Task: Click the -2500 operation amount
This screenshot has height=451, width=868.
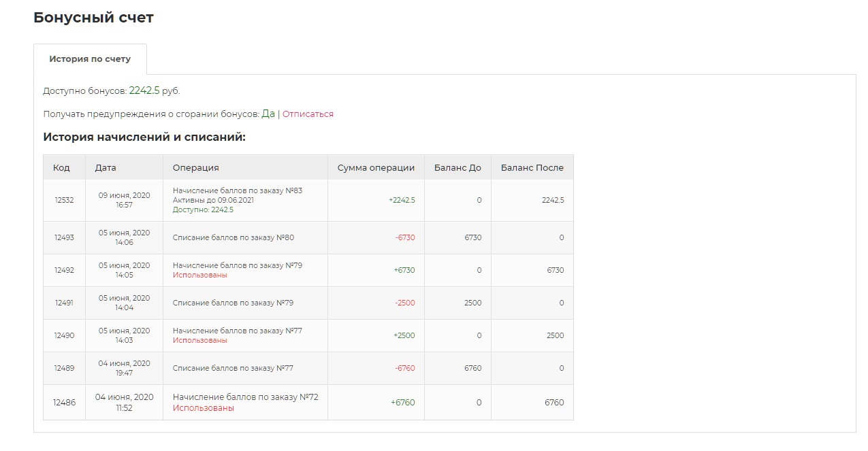Action: click(x=404, y=303)
